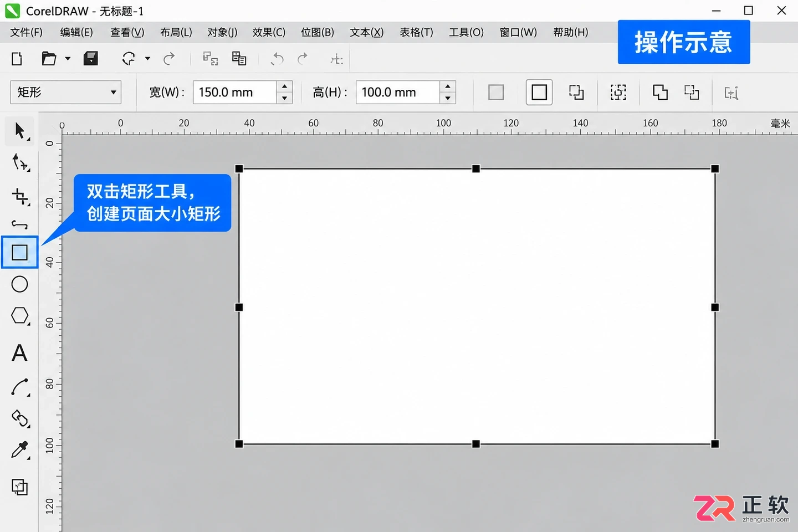Select the Ellipse tool

[x=19, y=284]
